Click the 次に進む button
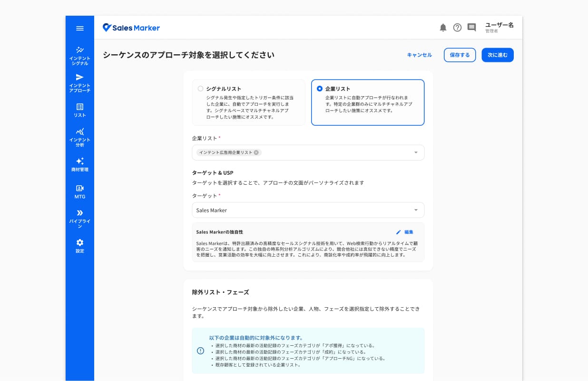Screen dimensions: 588x381 [498, 55]
